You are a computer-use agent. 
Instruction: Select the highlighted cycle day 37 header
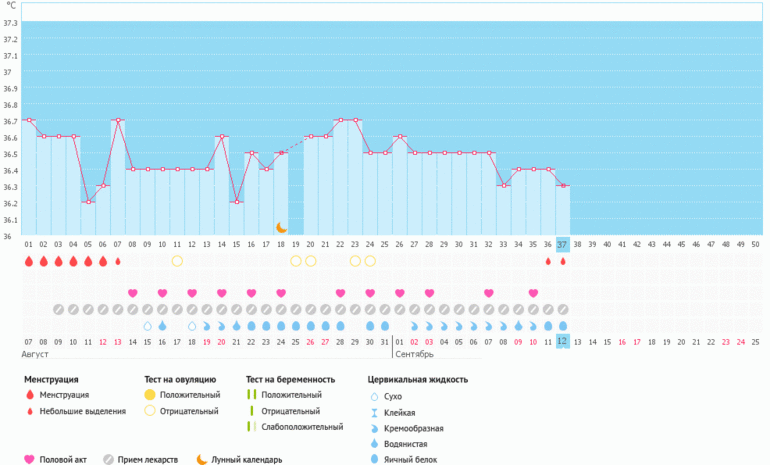563,244
